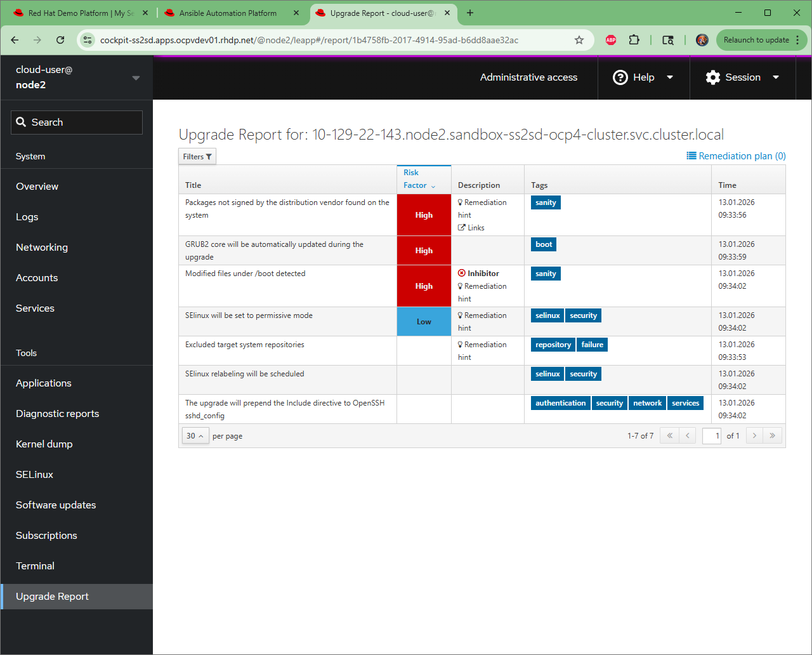View site information icon in address bar

(x=88, y=40)
